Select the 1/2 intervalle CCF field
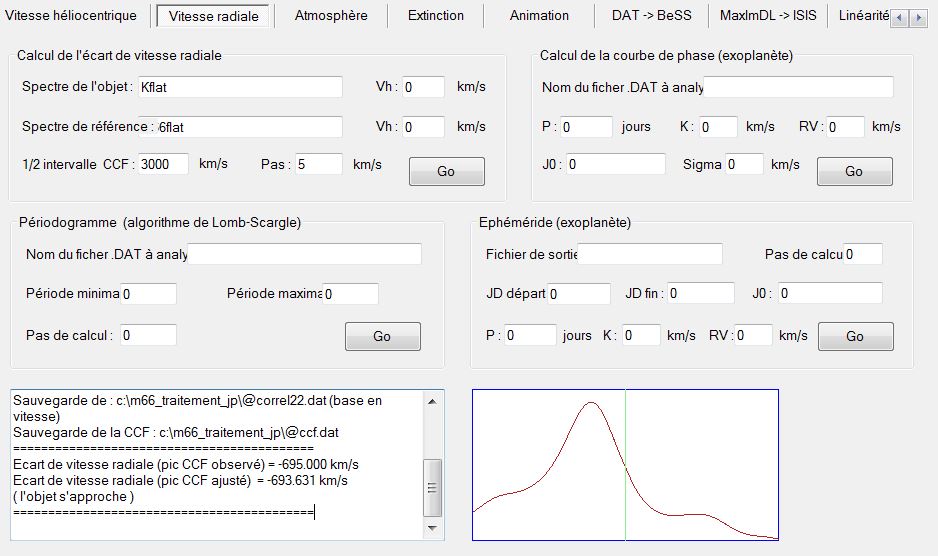938x556 pixels. 163,164
